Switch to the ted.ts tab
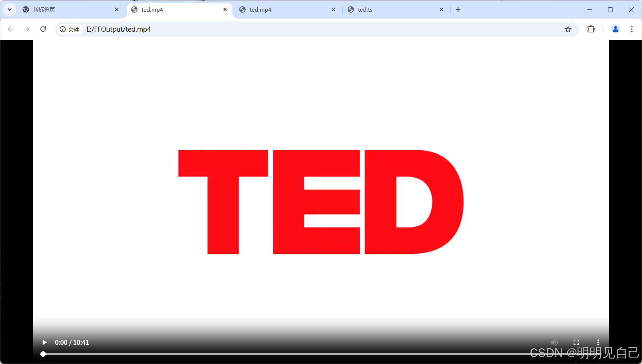Image resolution: width=642 pixels, height=364 pixels. pyautogui.click(x=396, y=10)
